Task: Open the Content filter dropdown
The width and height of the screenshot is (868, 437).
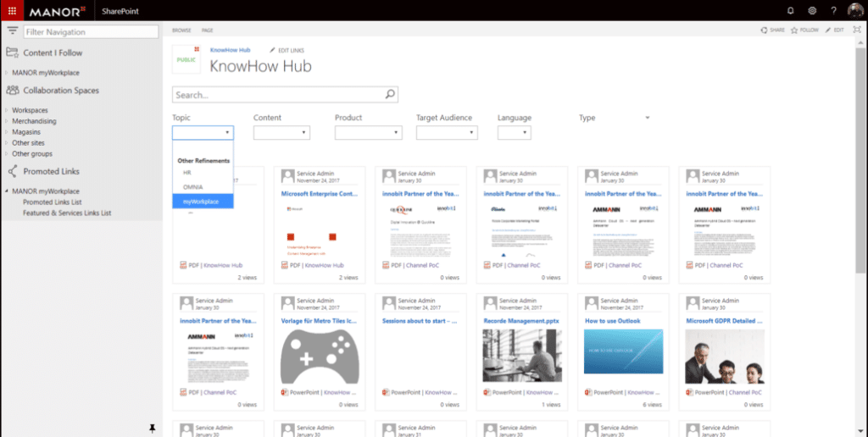Action: (x=281, y=133)
